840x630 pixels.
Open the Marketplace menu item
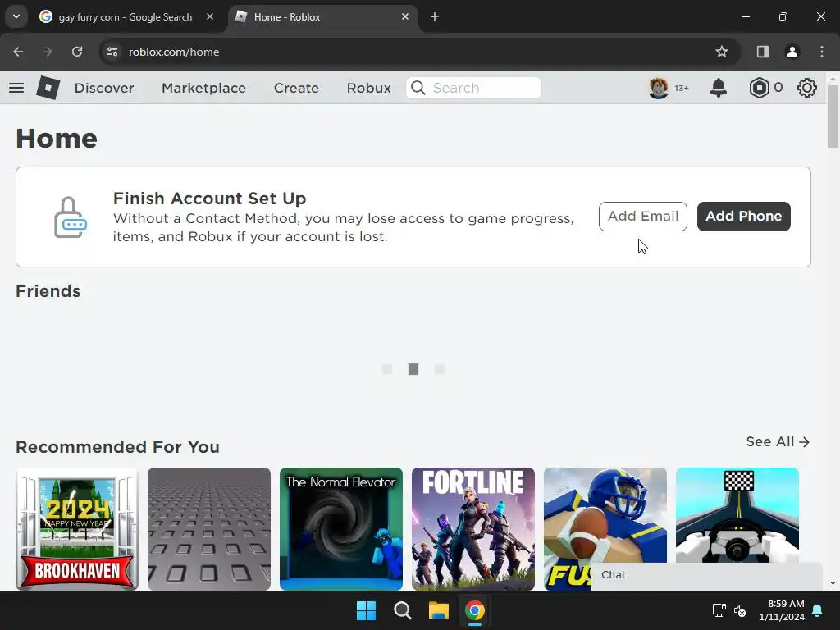tap(203, 88)
